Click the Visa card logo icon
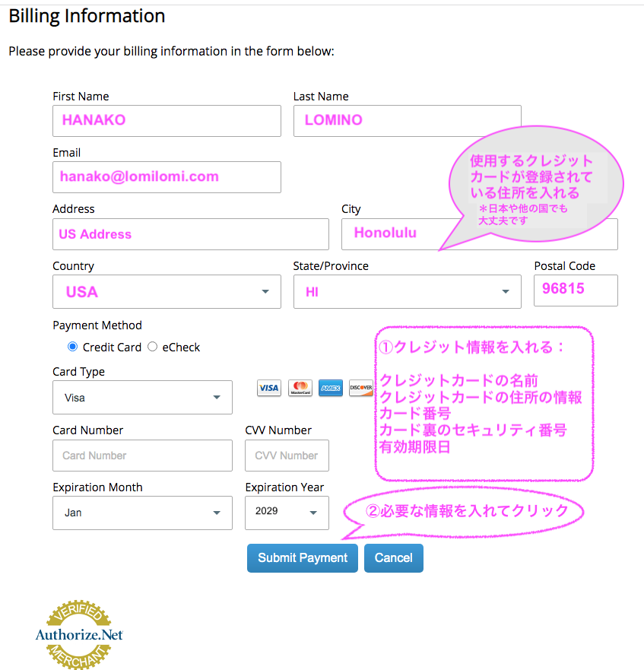This screenshot has width=644, height=670. pos(269,388)
